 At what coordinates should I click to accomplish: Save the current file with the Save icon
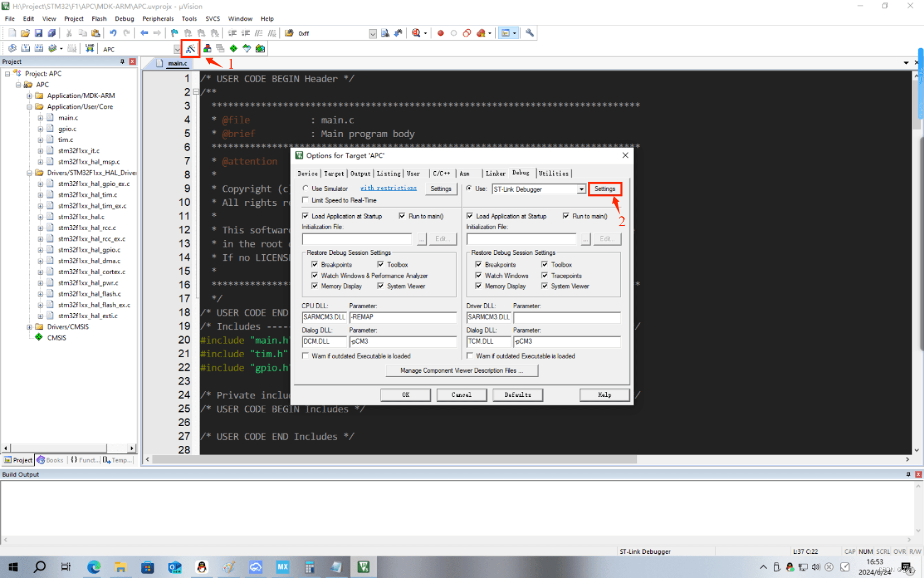click(38, 33)
